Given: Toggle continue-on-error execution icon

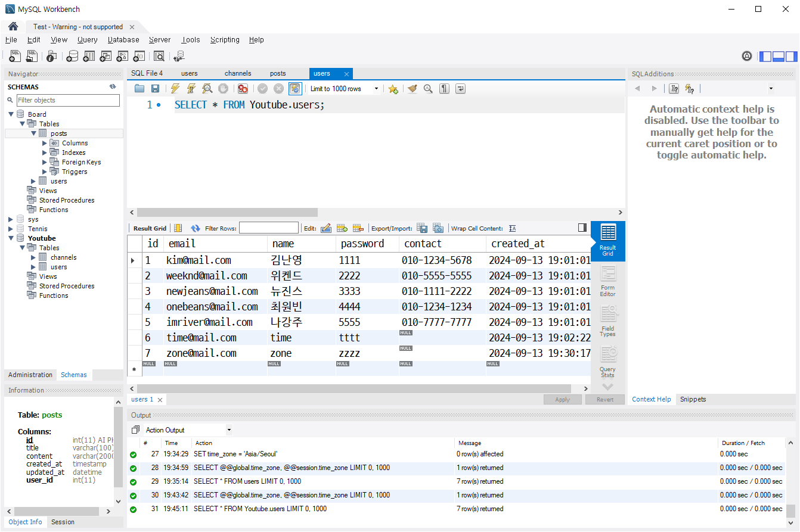Looking at the screenshot, I should tap(243, 89).
